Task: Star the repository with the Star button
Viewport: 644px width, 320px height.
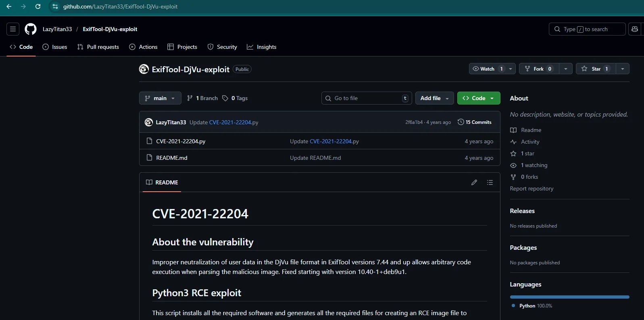Action: [x=596, y=69]
